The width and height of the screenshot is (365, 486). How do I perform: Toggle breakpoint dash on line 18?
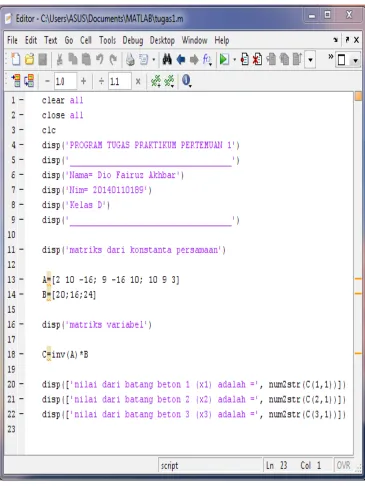[x=21, y=354]
